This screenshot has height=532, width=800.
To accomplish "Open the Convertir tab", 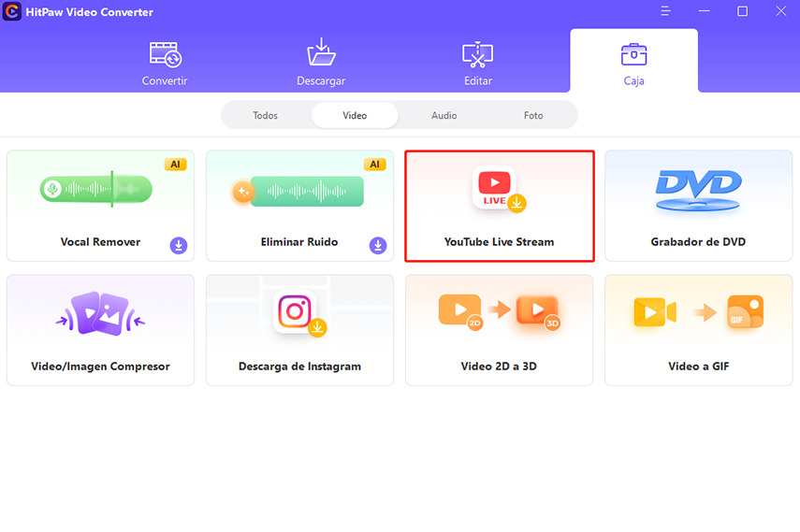I will (165, 64).
